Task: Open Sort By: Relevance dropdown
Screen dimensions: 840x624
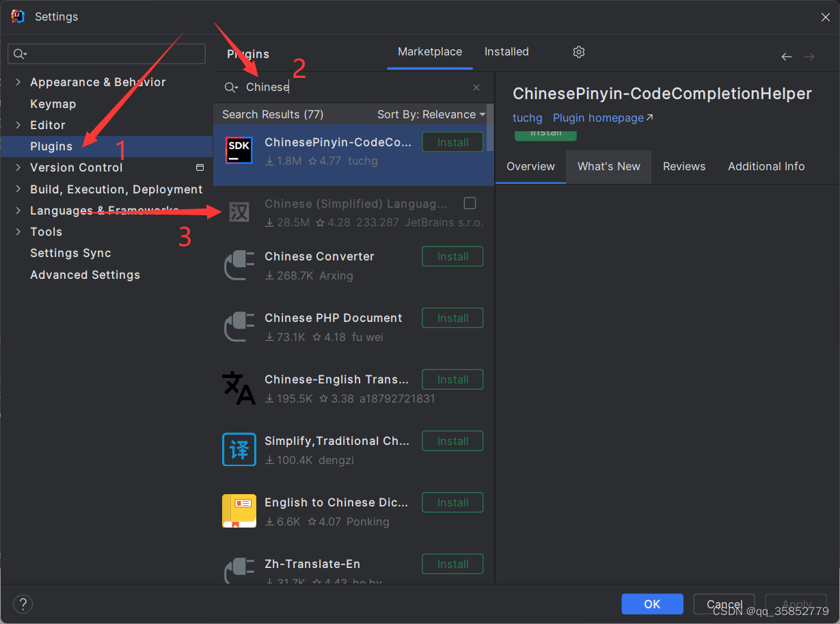Action: 431,114
